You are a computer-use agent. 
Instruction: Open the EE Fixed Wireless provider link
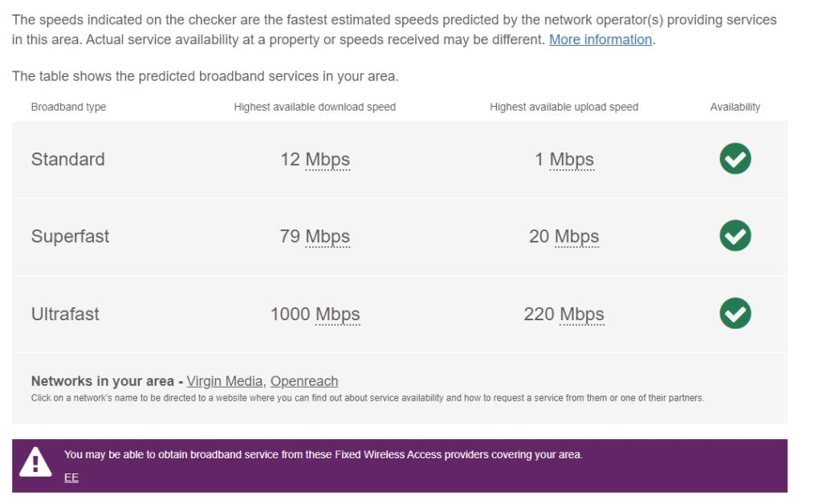pyautogui.click(x=72, y=477)
